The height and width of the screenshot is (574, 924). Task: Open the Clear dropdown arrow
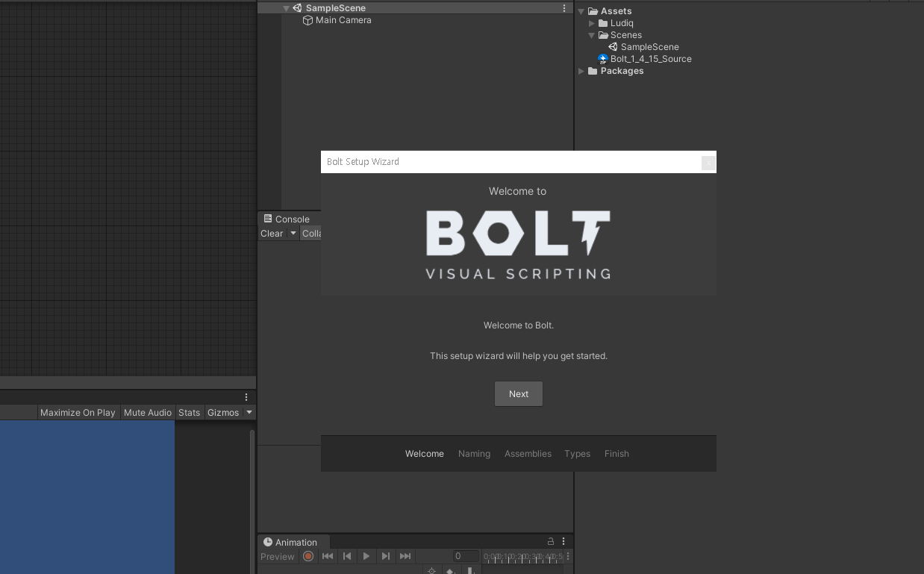coord(293,234)
